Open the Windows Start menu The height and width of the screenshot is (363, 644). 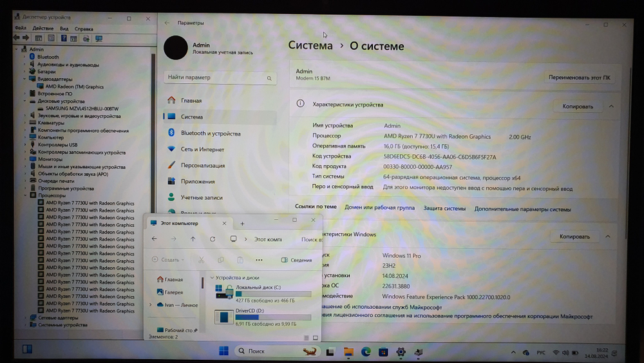(224, 351)
